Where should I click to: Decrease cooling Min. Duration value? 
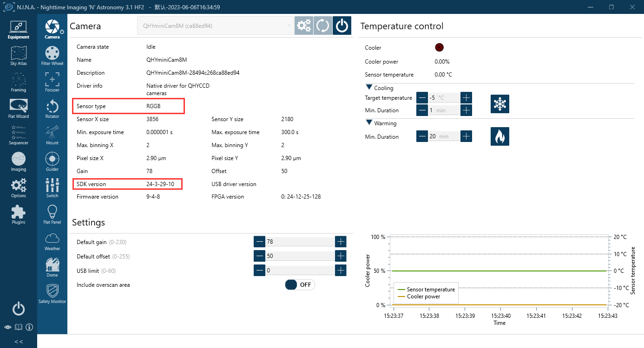click(422, 110)
